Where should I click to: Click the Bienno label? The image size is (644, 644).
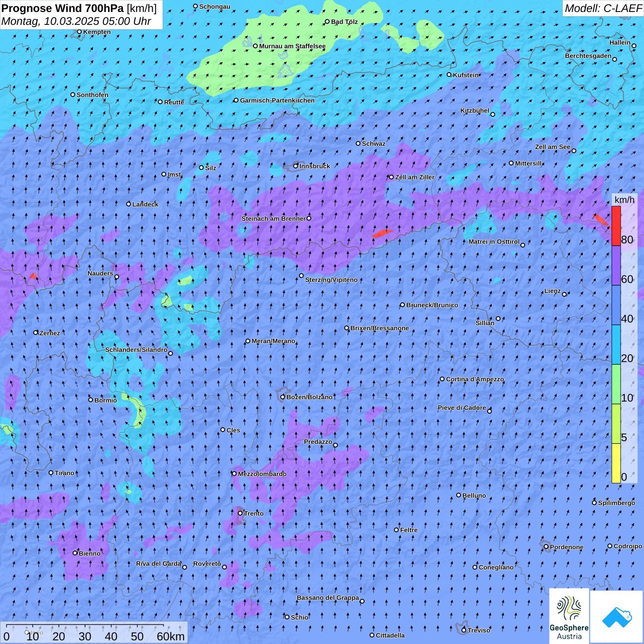coord(90,553)
